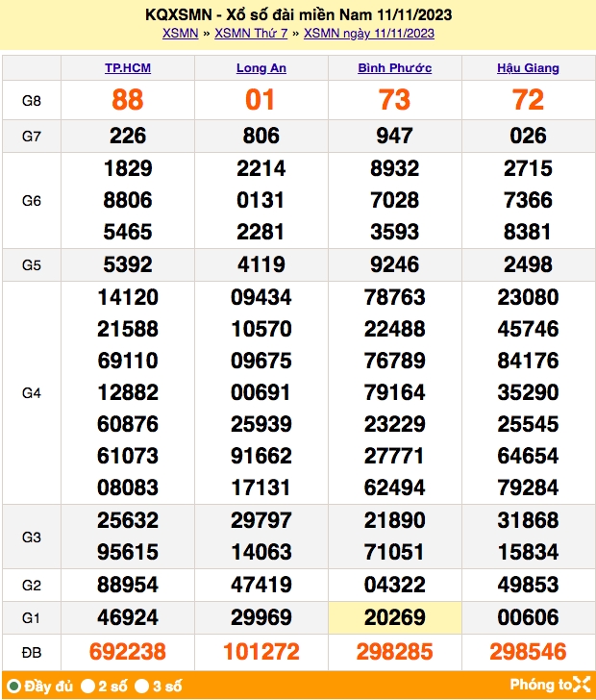This screenshot has height=700, width=596.
Task: Click G2 number 49853
Action: pos(528,585)
